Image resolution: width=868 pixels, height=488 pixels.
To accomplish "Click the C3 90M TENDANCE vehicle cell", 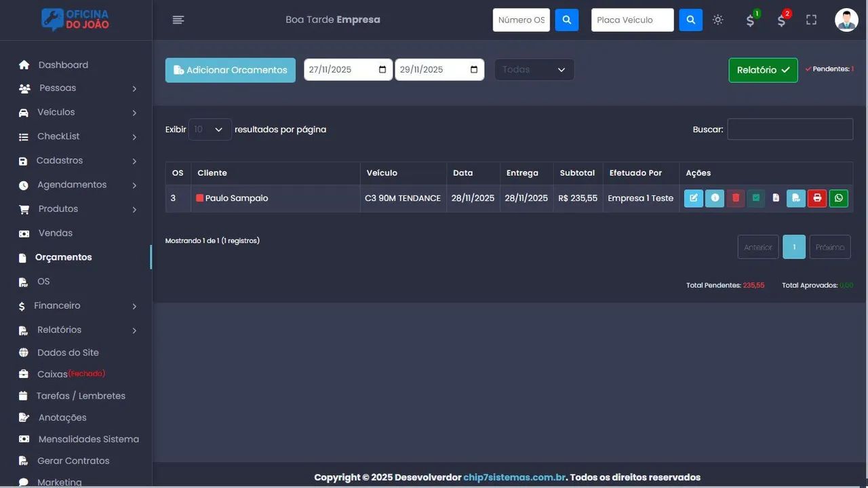I will pos(403,198).
